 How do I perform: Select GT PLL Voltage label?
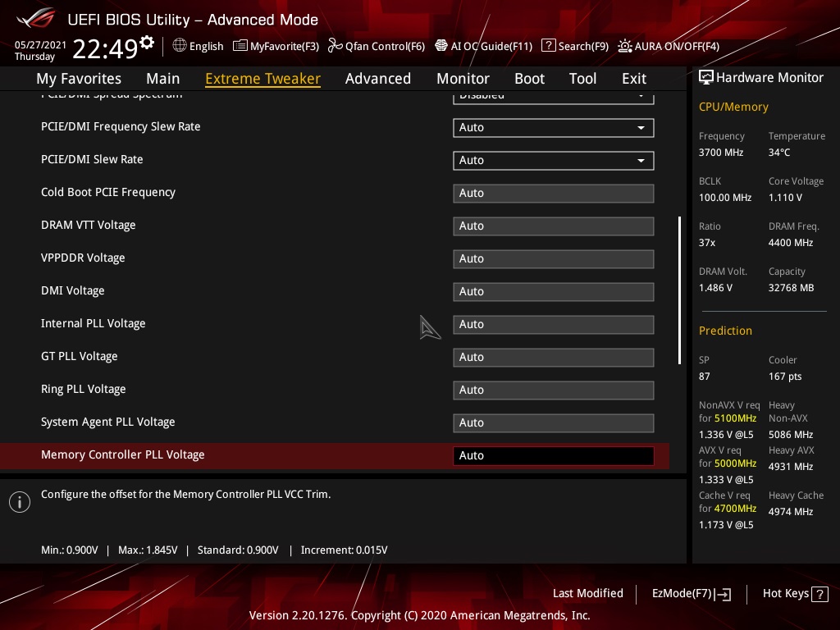(80, 356)
